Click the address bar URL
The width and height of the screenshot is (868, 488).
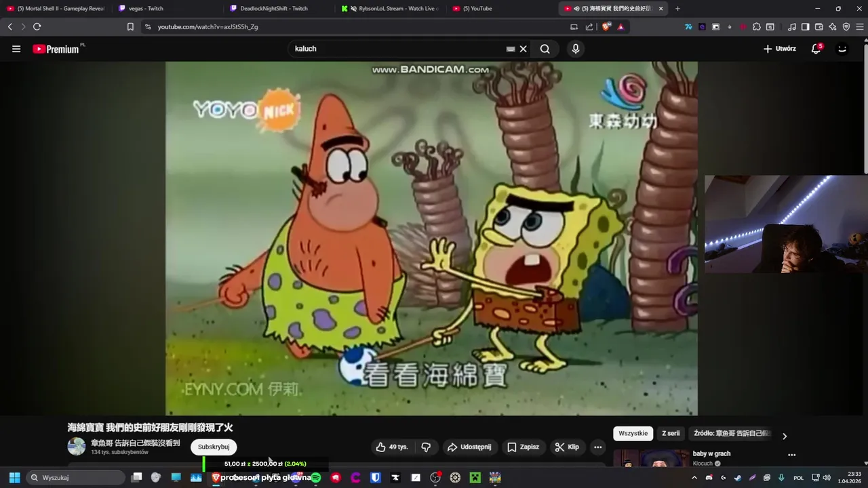[208, 27]
